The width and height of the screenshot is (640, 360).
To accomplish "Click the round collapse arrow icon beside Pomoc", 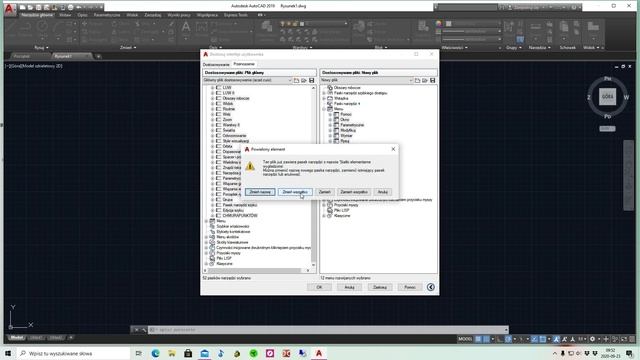I will click(431, 287).
